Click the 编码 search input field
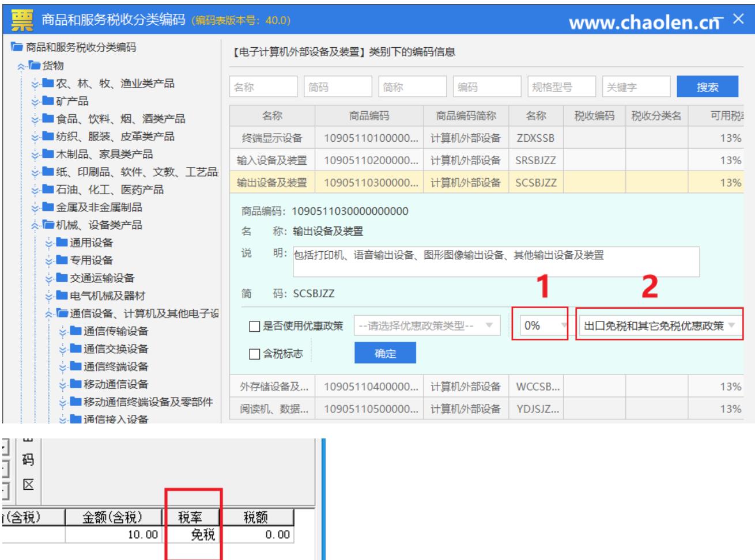Screen dimensions: 755x560 click(487, 87)
